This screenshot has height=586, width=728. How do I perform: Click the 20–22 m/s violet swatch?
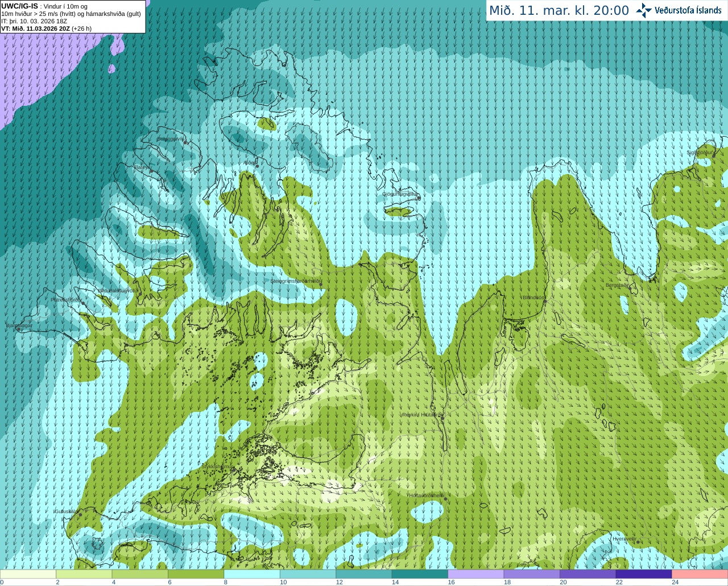[588, 574]
